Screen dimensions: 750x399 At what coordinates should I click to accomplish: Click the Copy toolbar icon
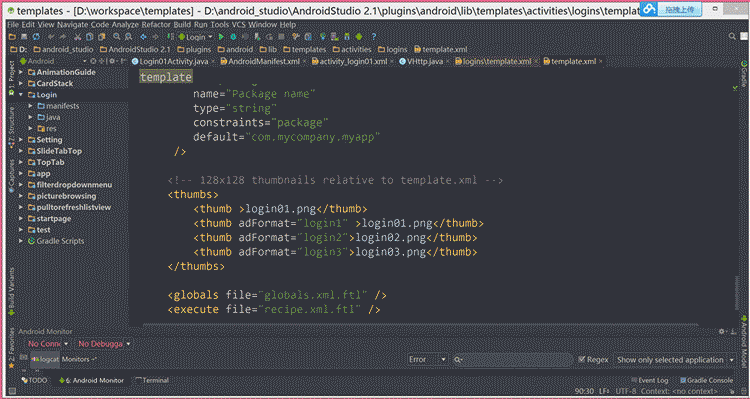[x=89, y=36]
